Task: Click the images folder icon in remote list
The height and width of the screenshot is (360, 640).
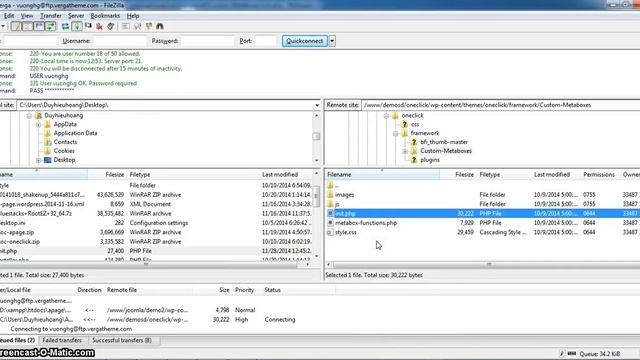Action: tap(330, 195)
